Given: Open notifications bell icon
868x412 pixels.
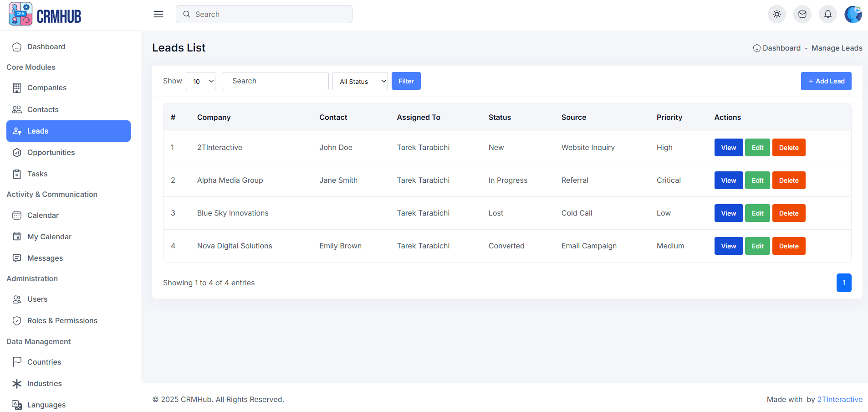Looking at the screenshot, I should point(828,14).
